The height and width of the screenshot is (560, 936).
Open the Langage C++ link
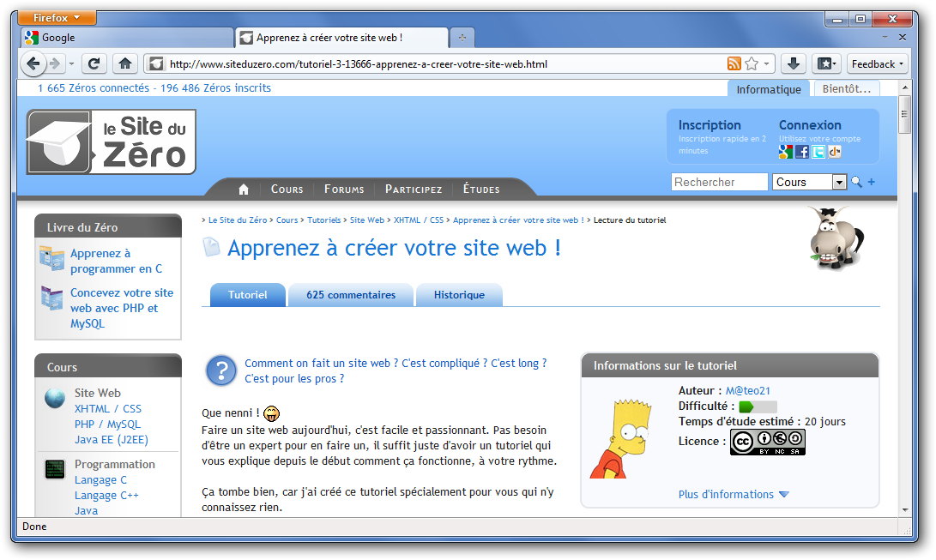tap(106, 495)
